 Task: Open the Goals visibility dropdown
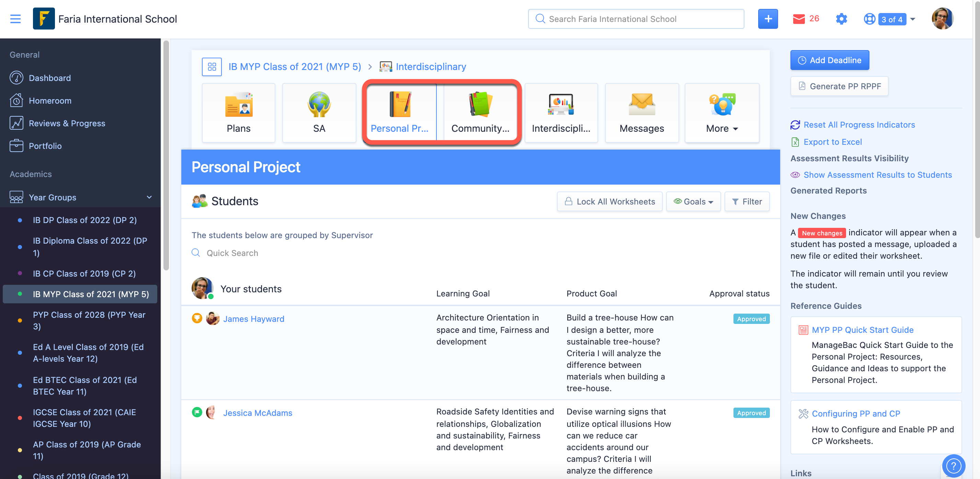pos(694,201)
